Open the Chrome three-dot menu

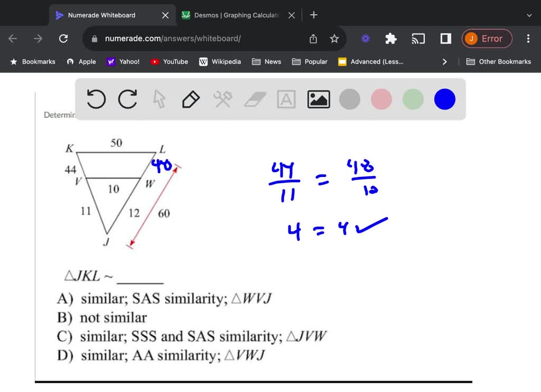tap(528, 38)
